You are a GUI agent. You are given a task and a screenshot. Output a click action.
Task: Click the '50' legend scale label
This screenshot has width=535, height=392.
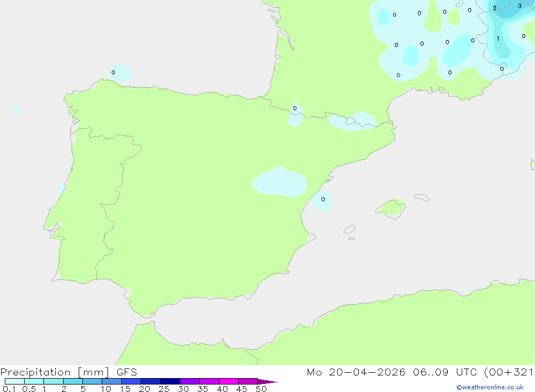[x=261, y=389]
